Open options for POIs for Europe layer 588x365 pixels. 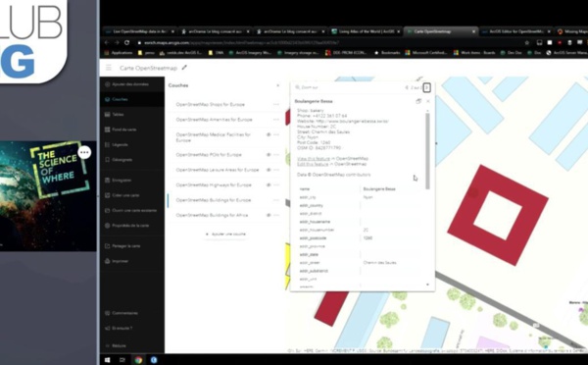pyautogui.click(x=276, y=155)
